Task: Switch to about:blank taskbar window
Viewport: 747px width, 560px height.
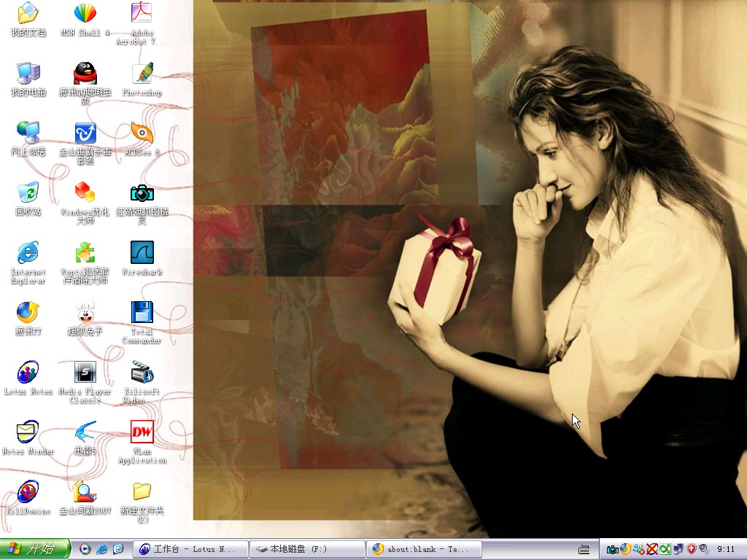Action: (x=424, y=549)
